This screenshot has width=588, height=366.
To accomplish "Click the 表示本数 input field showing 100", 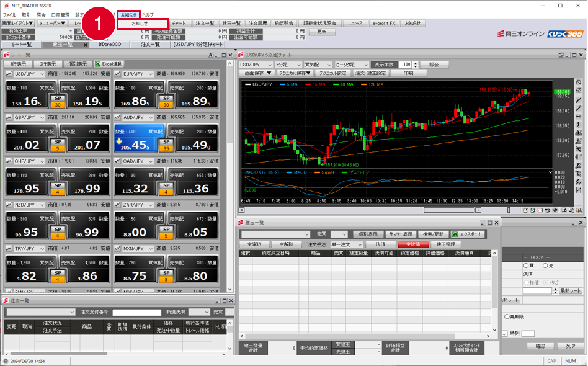I will (406, 65).
